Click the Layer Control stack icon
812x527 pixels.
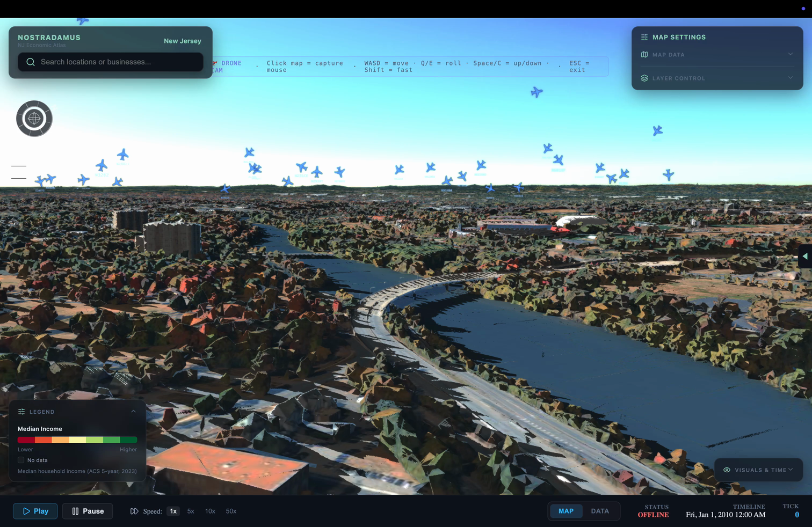click(x=644, y=78)
